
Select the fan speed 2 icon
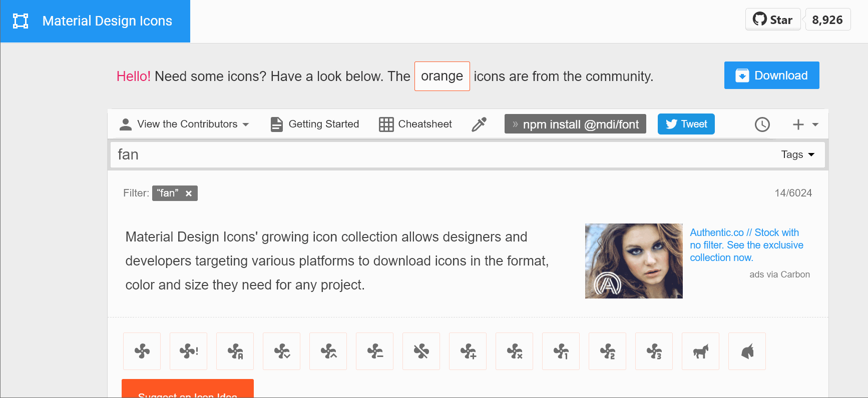[x=607, y=351]
